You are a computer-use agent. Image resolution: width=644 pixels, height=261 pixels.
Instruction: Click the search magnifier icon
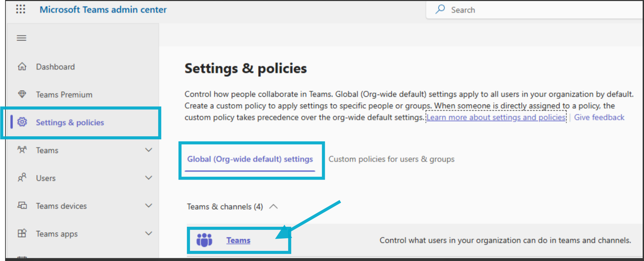(440, 9)
